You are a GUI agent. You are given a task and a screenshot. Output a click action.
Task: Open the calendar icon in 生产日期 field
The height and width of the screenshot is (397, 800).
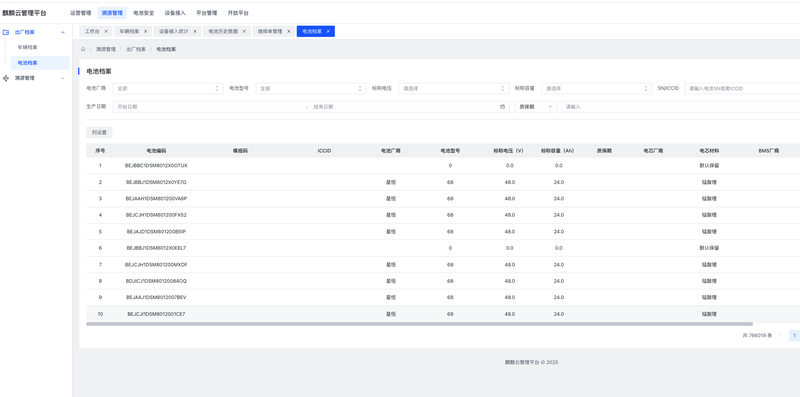click(502, 107)
